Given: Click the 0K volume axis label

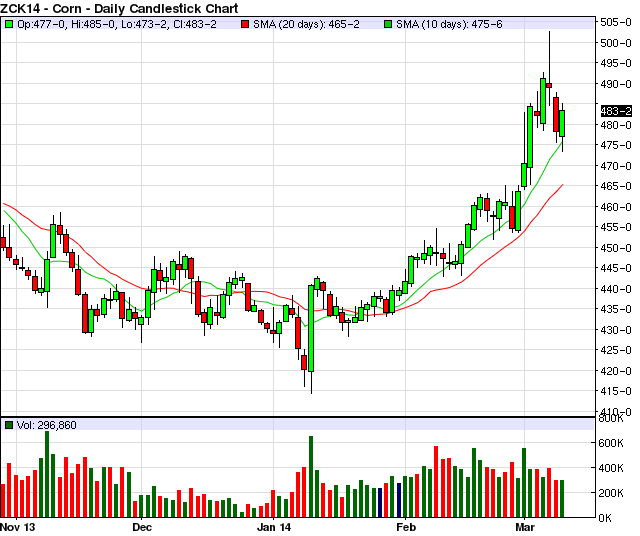Looking at the screenshot, I should (605, 518).
